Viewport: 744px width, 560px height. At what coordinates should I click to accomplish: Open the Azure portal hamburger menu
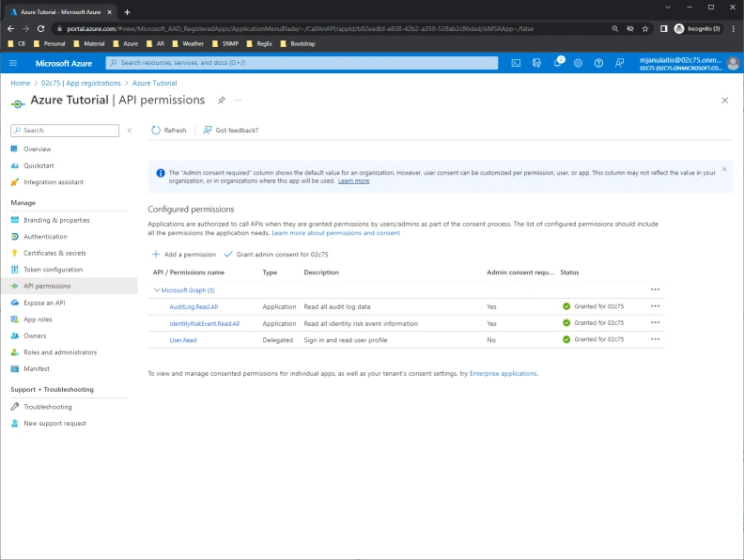pyautogui.click(x=13, y=63)
